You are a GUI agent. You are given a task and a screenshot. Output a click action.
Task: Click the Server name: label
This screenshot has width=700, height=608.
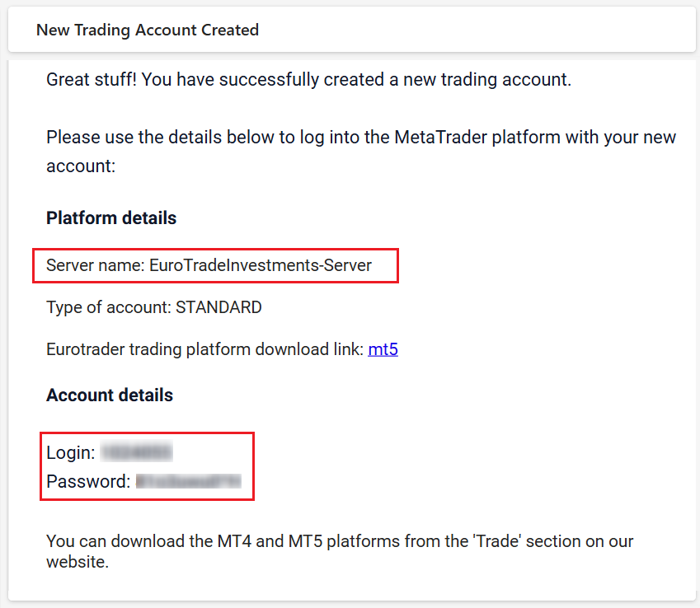coord(96,265)
